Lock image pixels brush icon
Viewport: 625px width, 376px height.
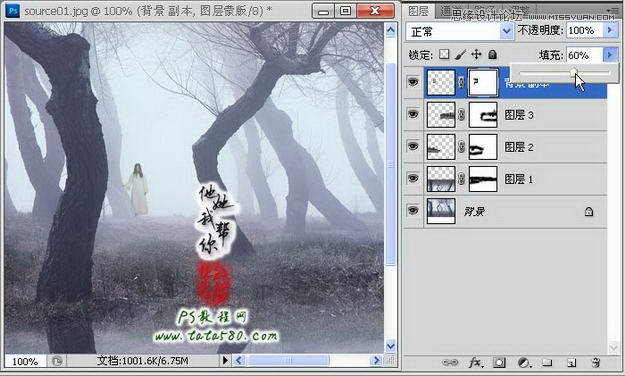[x=460, y=54]
